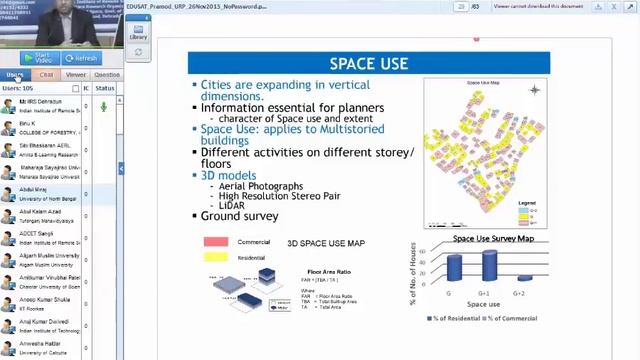Open the Chat tab
Screen dimensions: 640x360
[x=46, y=75]
